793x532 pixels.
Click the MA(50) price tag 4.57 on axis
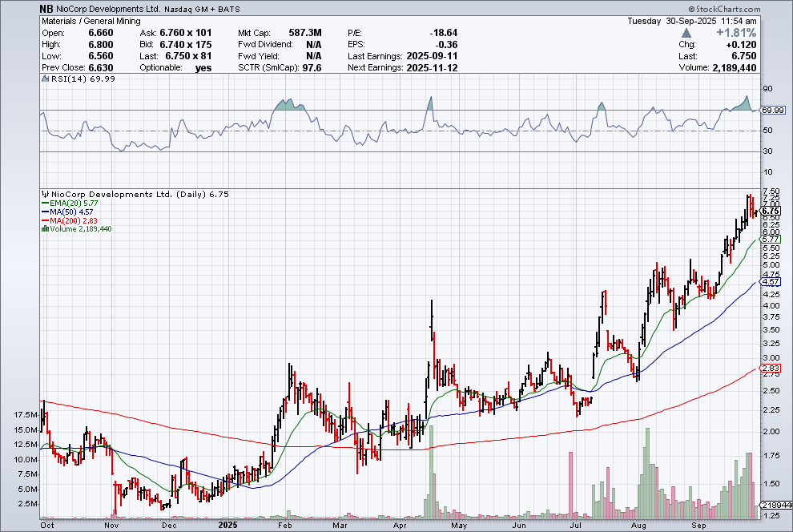771,282
